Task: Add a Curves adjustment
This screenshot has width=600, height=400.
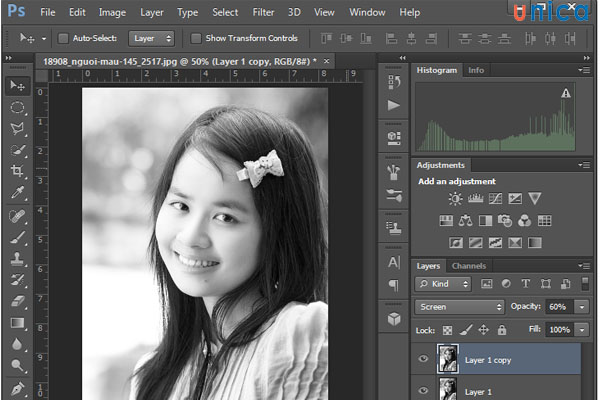Action: tap(495, 198)
